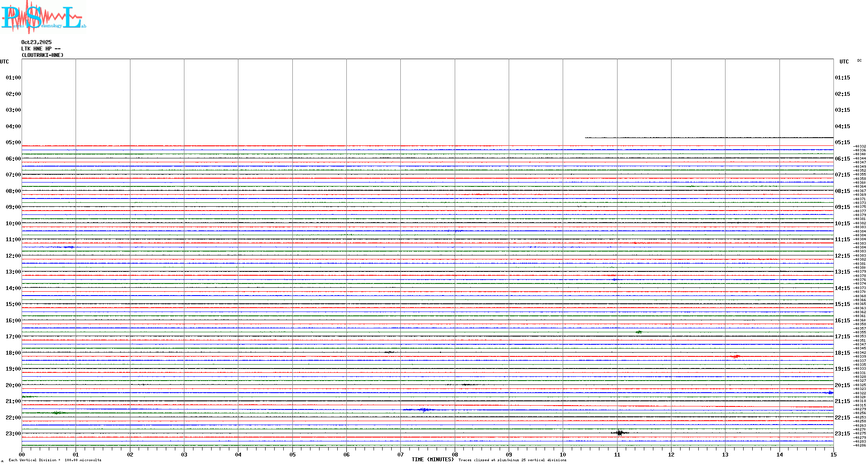Click the minute 15 tick label at bottom
This screenshot has height=466, width=868.
tap(833, 454)
